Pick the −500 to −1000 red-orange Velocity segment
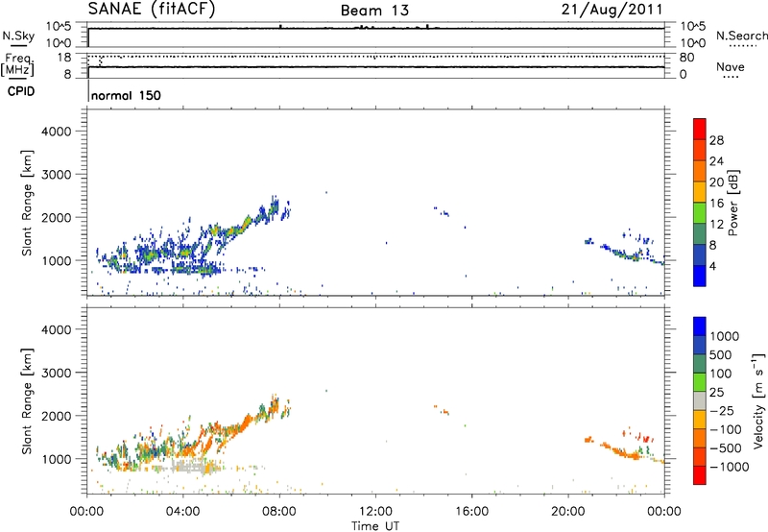This screenshot has height=532, width=768. click(700, 456)
